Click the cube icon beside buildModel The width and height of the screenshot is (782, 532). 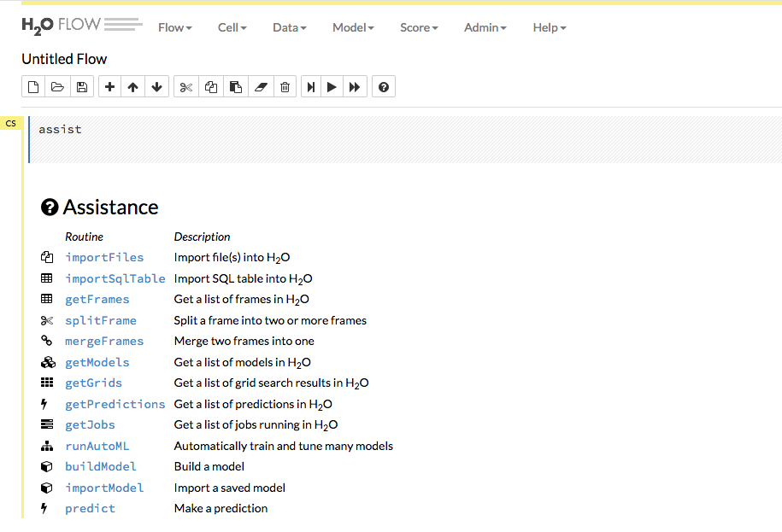coord(46,466)
